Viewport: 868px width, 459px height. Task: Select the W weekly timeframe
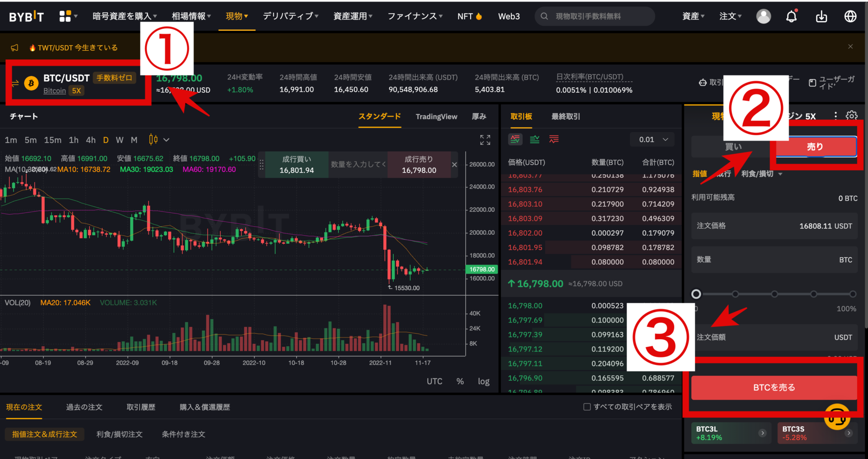[x=119, y=140]
